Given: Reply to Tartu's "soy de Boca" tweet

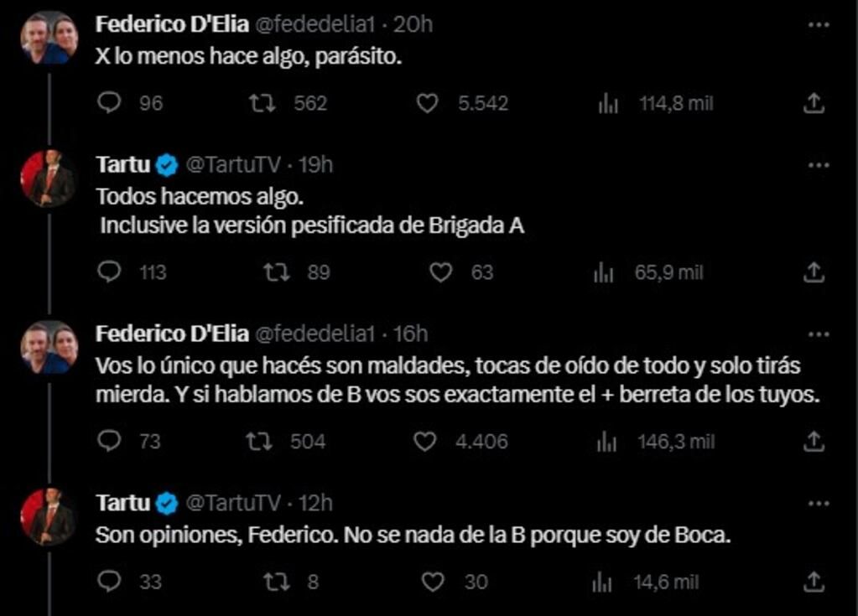Looking at the screenshot, I should click(110, 581).
